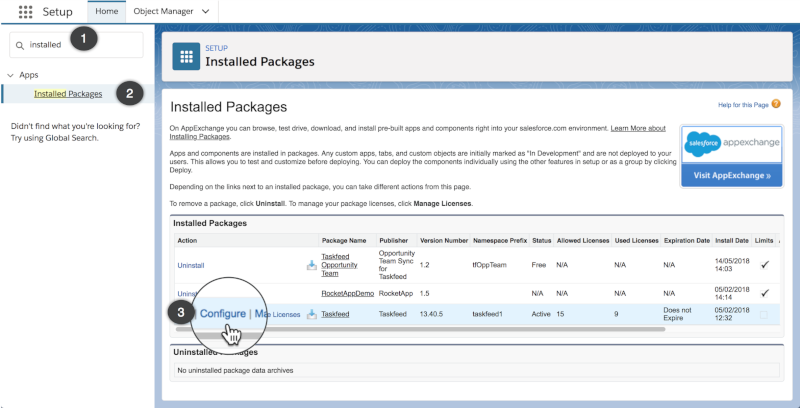Toggle Limits checkbox for RocketAppDemo row
Screen dimensions: 800x408
pyautogui.click(x=764, y=293)
